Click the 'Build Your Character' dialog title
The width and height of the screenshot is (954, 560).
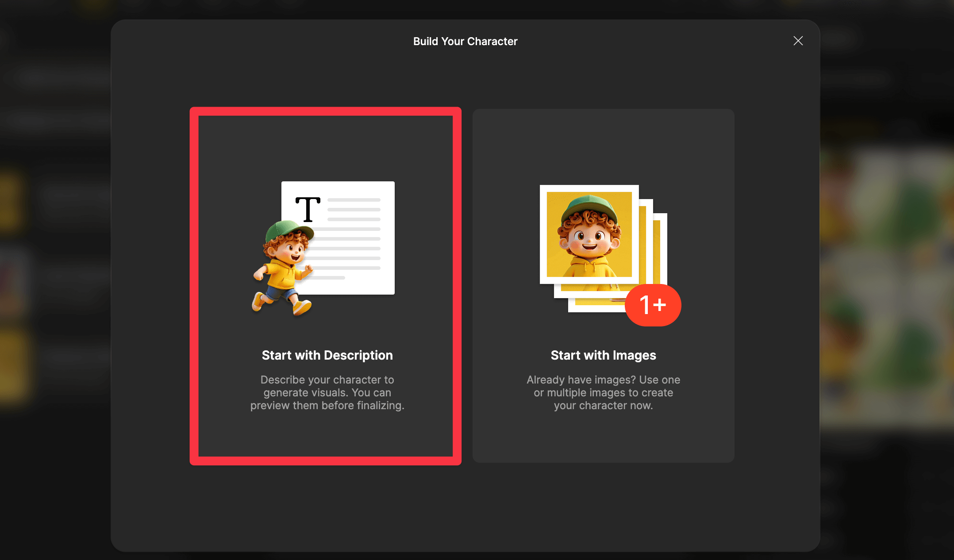click(x=465, y=41)
